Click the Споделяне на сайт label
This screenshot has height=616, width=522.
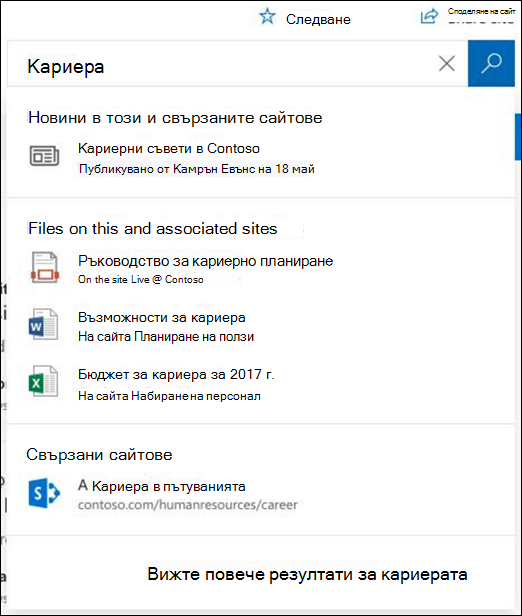tap(481, 11)
